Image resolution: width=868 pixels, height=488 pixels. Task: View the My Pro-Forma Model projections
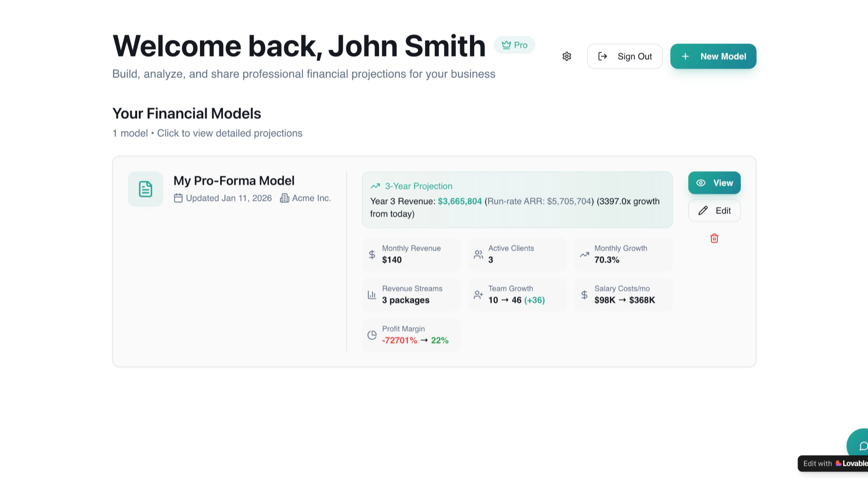click(x=714, y=183)
